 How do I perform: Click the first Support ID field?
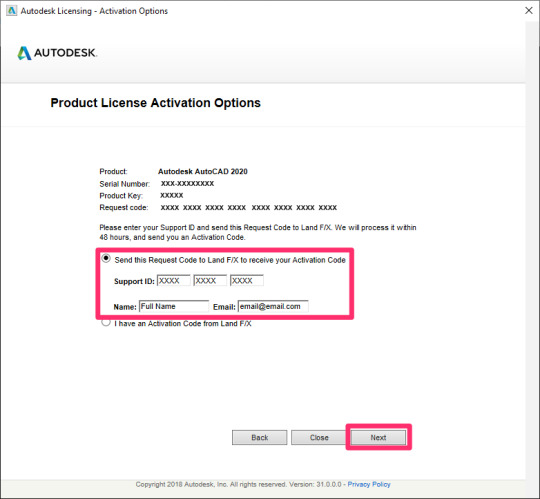click(x=174, y=281)
